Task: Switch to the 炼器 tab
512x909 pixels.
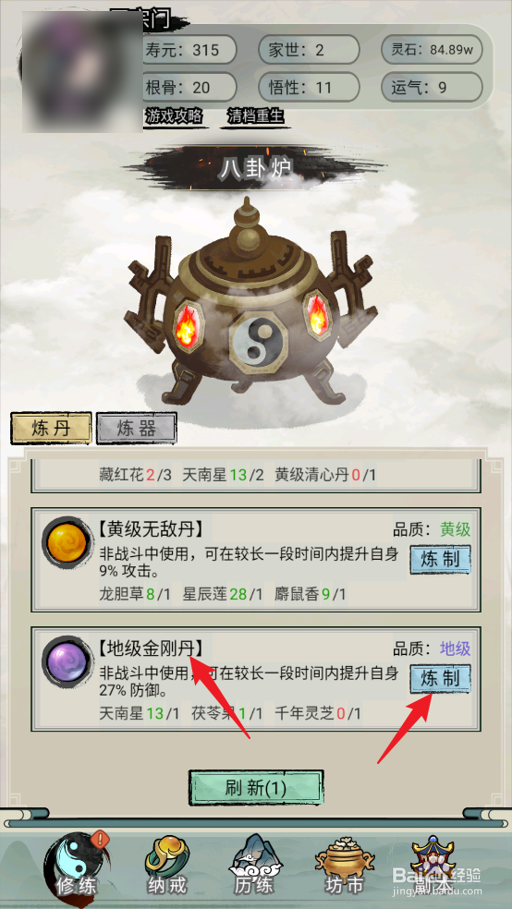Action: click(136, 428)
